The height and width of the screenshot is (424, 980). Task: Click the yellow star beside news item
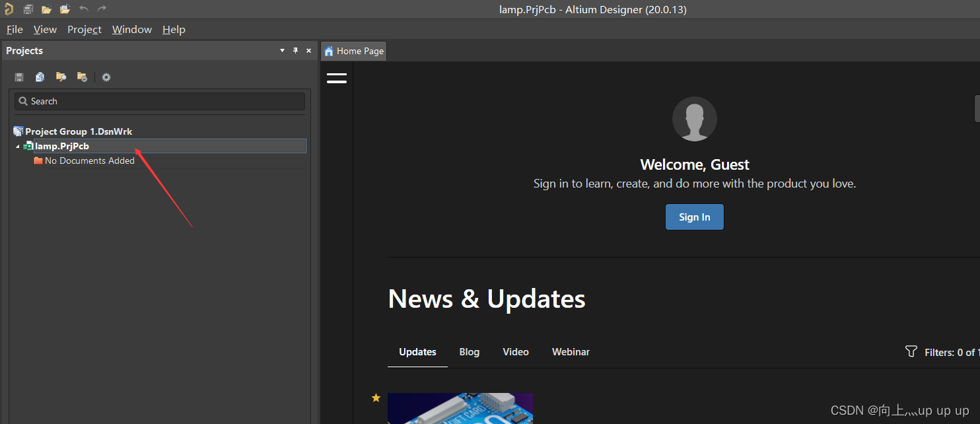tap(376, 398)
